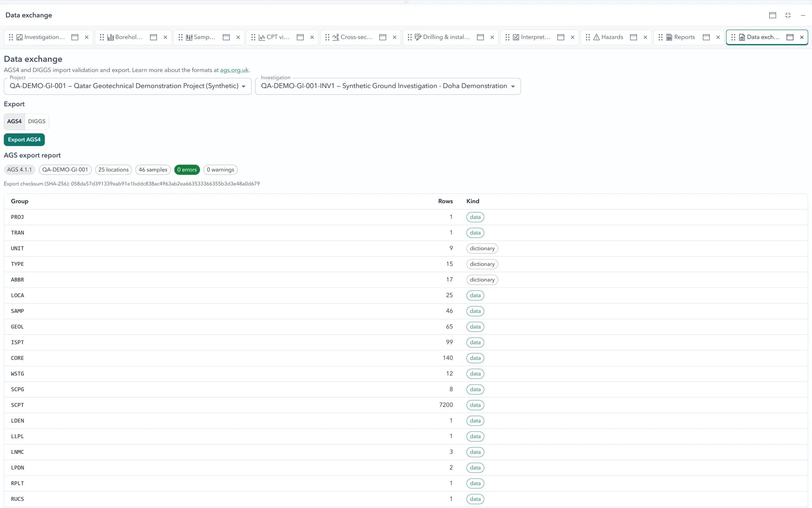The height and width of the screenshot is (508, 812).
Task: Pop out the Hazards tab icon
Action: pos(634,37)
